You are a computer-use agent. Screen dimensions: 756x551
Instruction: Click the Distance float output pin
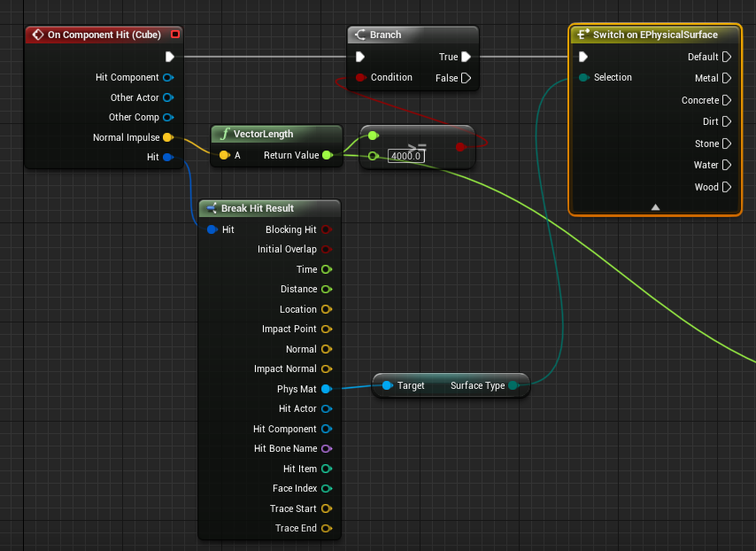(327, 289)
